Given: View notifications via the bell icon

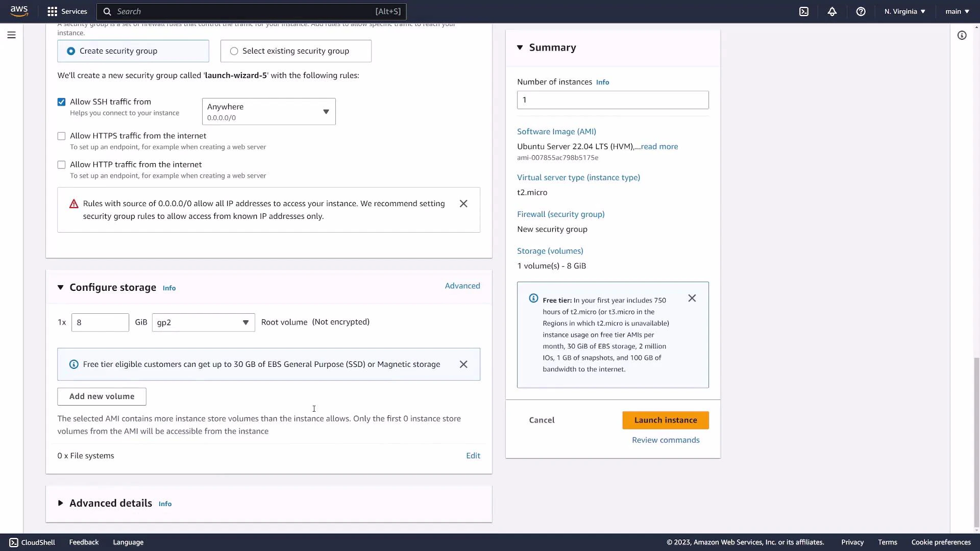Looking at the screenshot, I should [x=832, y=11].
